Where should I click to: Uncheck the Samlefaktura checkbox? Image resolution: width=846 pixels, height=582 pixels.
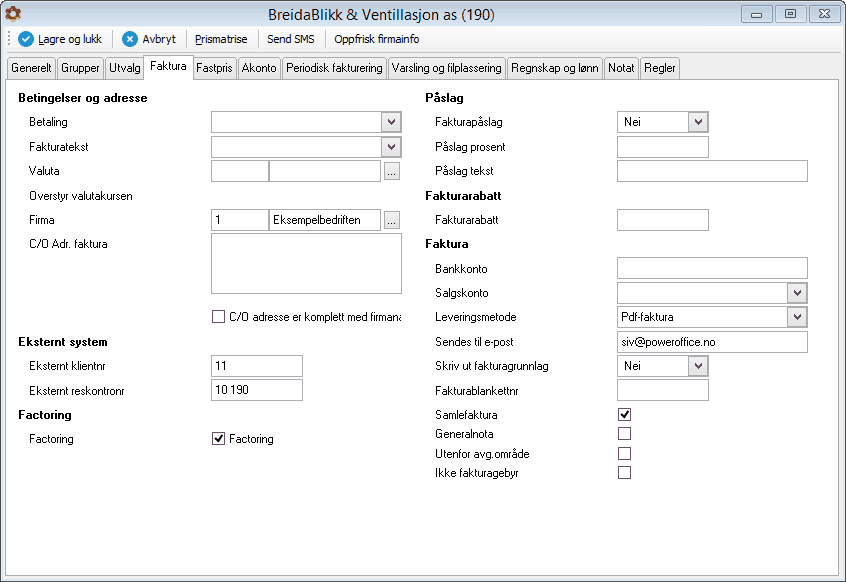624,414
